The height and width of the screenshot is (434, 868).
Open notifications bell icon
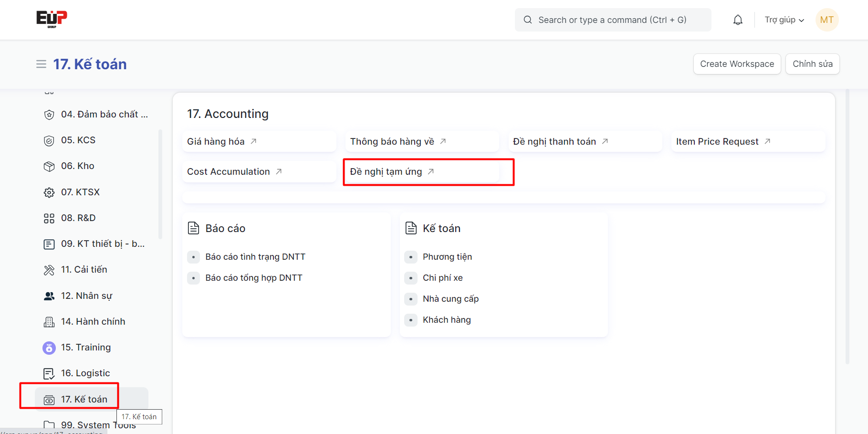point(738,20)
